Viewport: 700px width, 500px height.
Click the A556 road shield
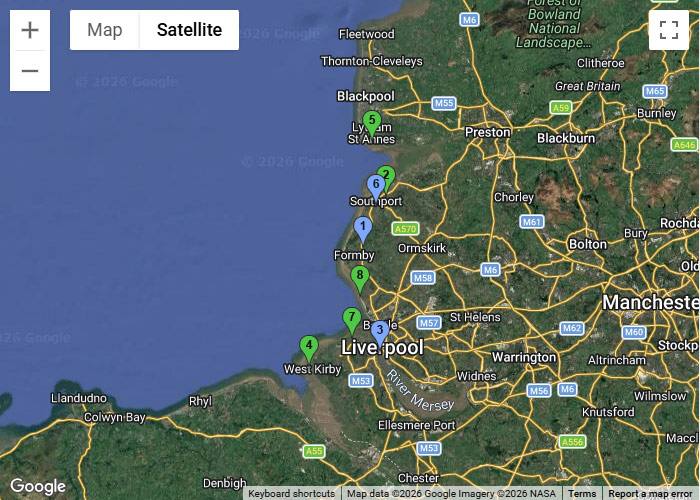click(x=572, y=442)
